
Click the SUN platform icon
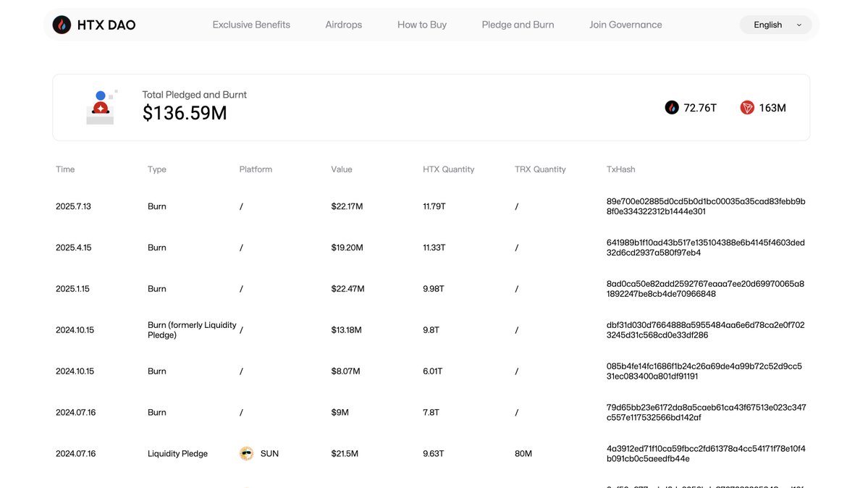tap(246, 453)
